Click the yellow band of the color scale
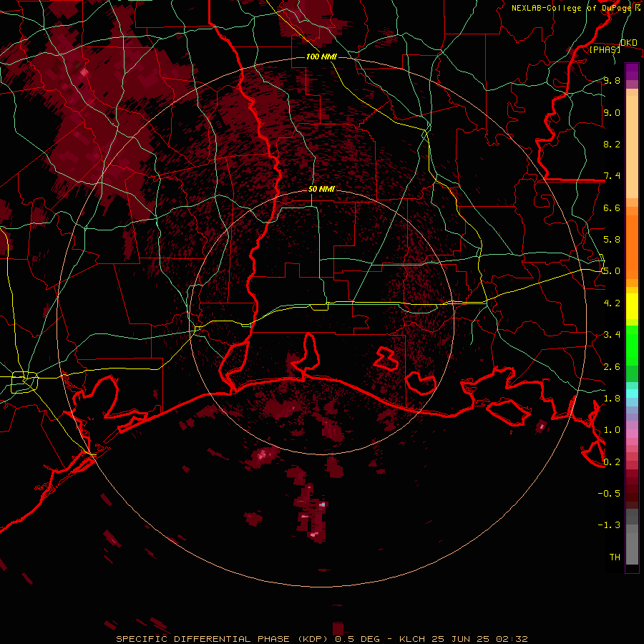 point(632,306)
